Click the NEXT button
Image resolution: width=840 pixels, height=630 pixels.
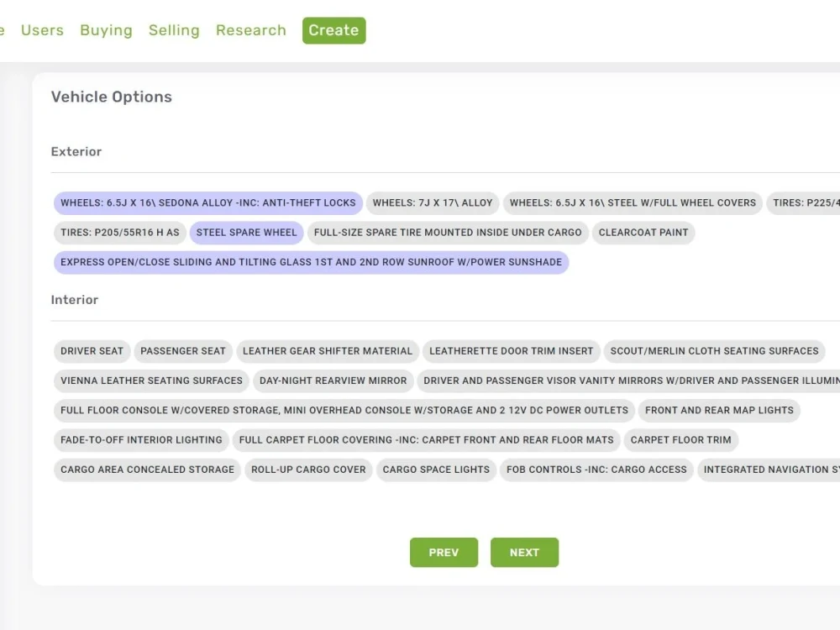click(524, 552)
